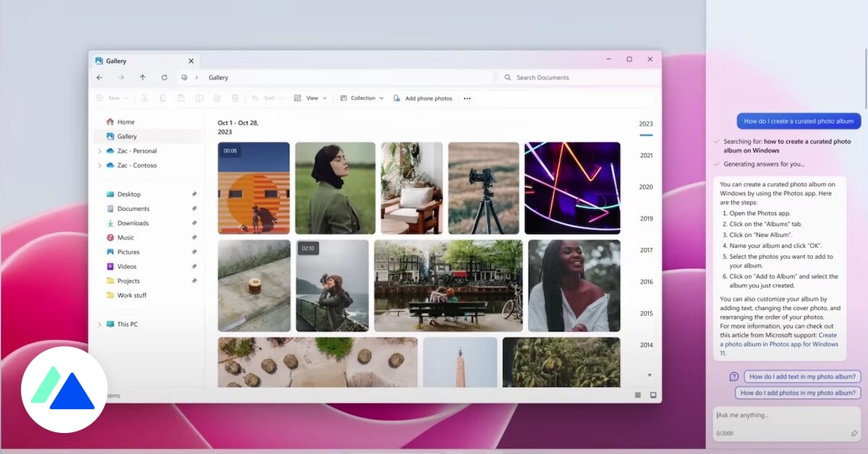The width and height of the screenshot is (868, 454).
Task: Open the Microsoft support article link
Action: [x=779, y=344]
